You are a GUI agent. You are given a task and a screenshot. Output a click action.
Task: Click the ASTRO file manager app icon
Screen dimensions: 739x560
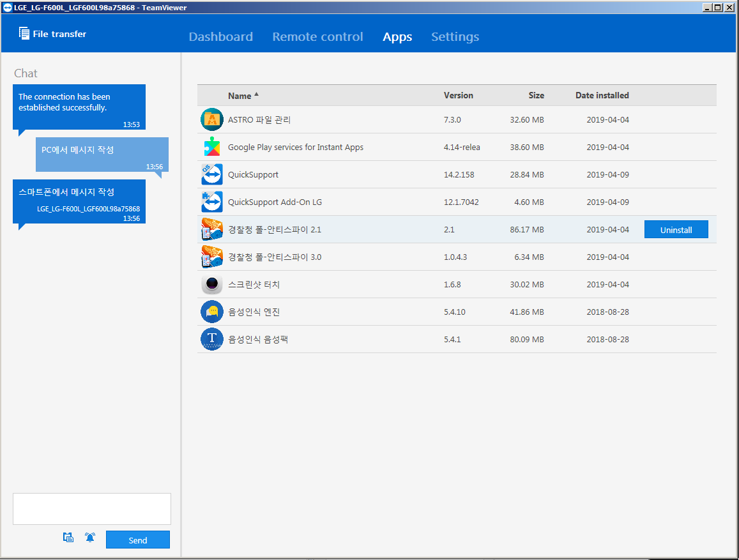tap(211, 119)
